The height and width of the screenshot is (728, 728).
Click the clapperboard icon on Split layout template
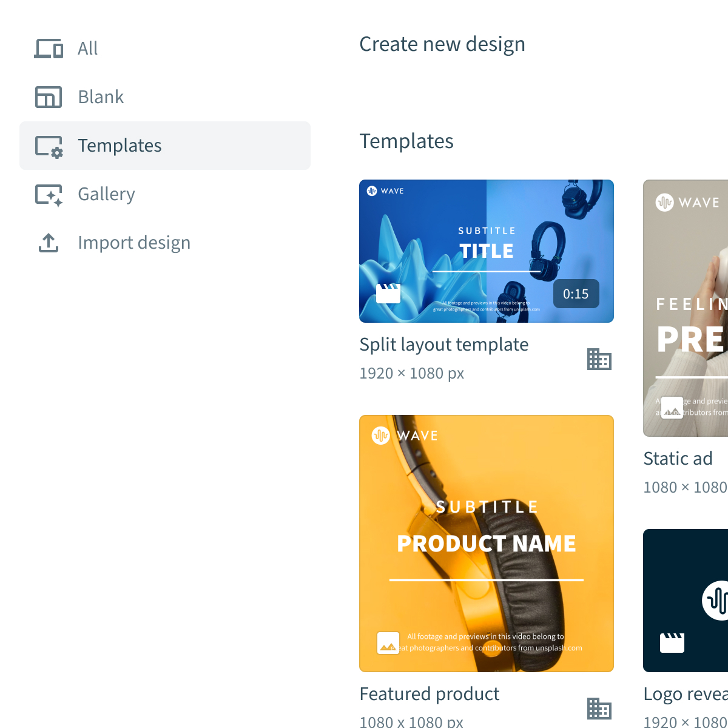388,292
